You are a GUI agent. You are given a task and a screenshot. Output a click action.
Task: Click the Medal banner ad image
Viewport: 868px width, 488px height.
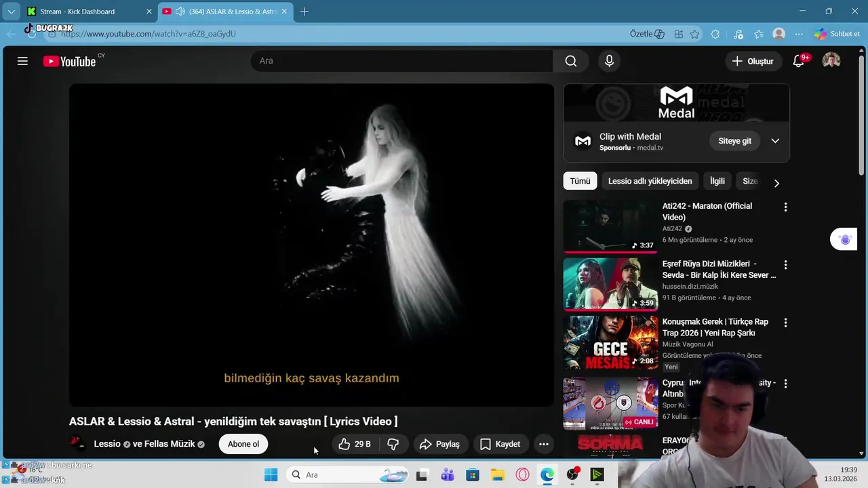tap(677, 103)
